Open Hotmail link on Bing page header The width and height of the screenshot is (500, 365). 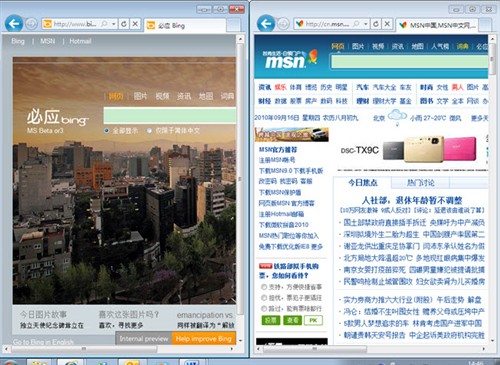[x=80, y=41]
